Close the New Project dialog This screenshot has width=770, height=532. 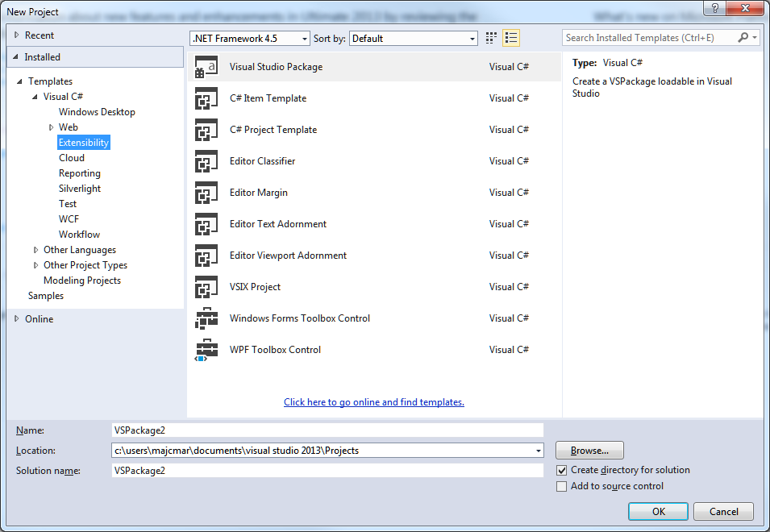(744, 8)
